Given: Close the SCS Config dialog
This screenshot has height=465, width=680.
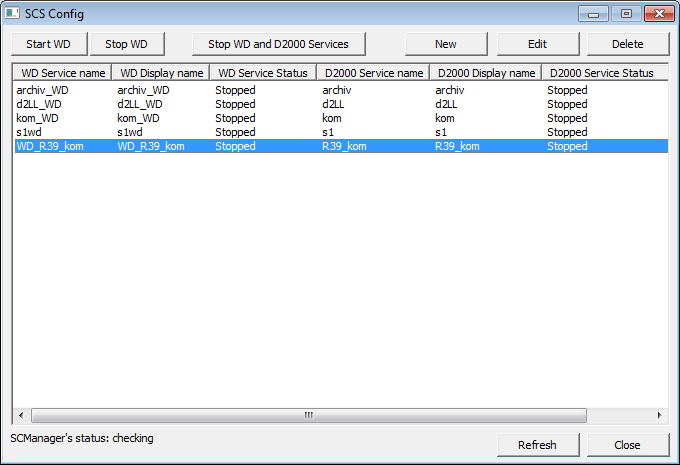Looking at the screenshot, I should (x=628, y=444).
